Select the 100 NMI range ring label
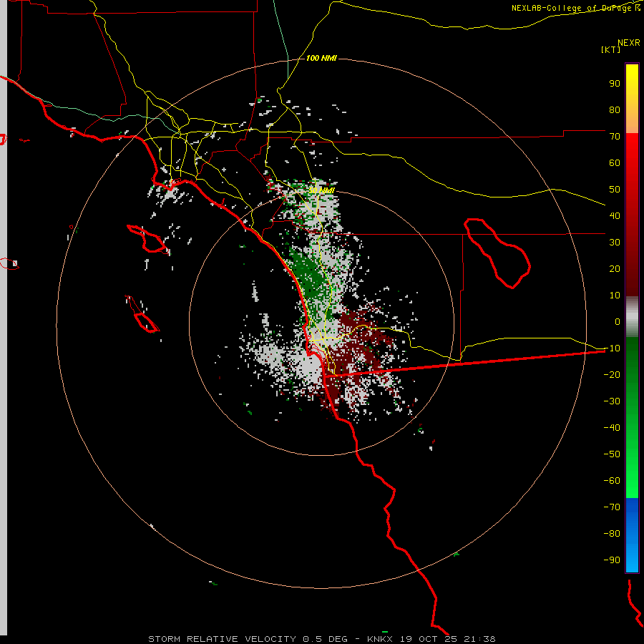Viewport: 644px width, 644px height. pyautogui.click(x=321, y=59)
